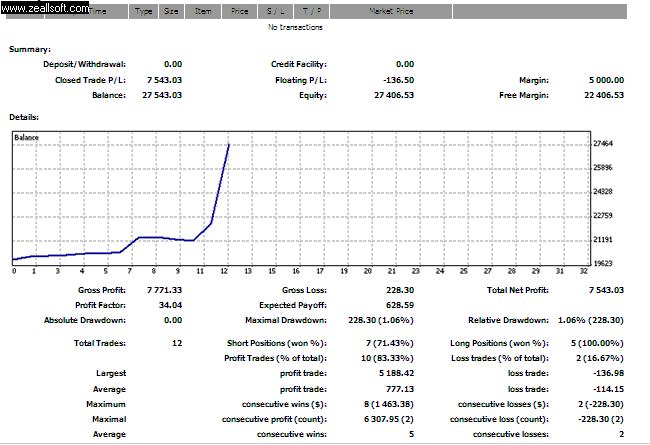Image resolution: width=650 pixels, height=445 pixels.
Task: Select Short Positions value 7 (71.43%)
Action: point(390,343)
